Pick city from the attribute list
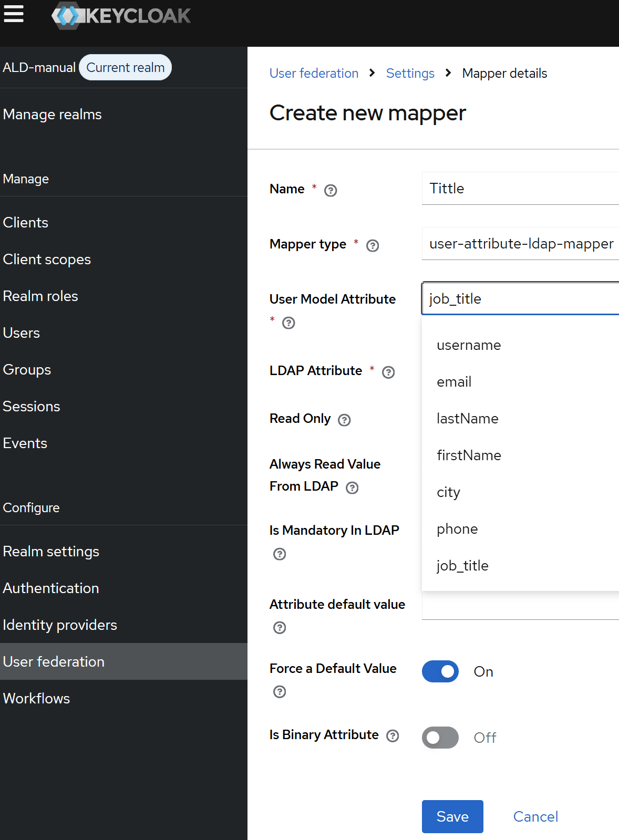 pos(520,492)
